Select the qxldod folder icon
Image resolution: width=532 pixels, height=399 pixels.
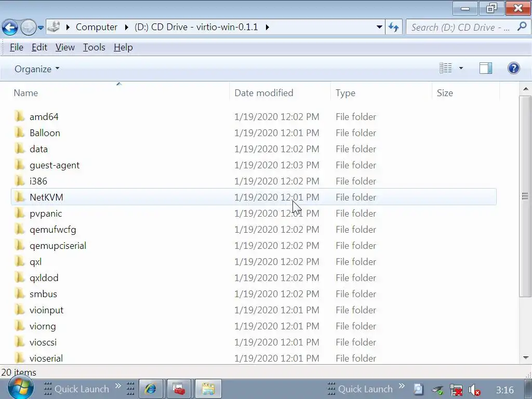[x=20, y=277]
